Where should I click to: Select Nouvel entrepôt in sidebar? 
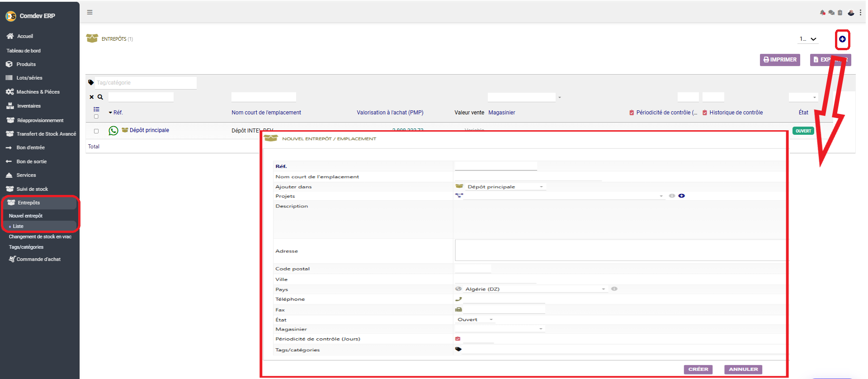pyautogui.click(x=26, y=216)
